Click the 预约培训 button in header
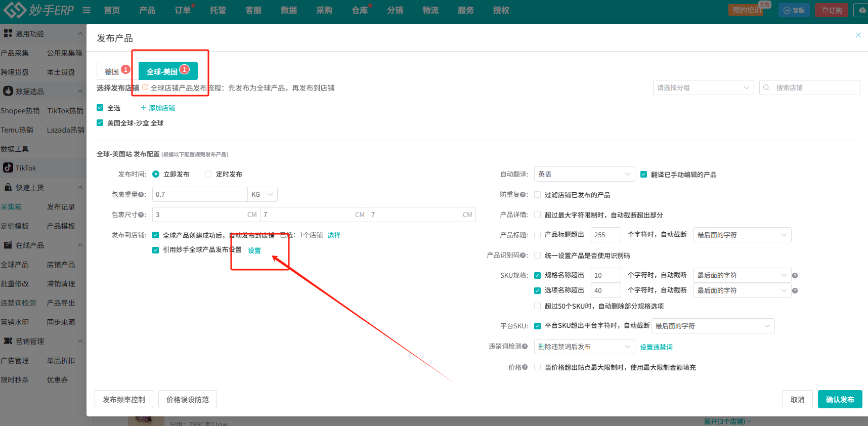868x426 pixels. pyautogui.click(x=746, y=10)
